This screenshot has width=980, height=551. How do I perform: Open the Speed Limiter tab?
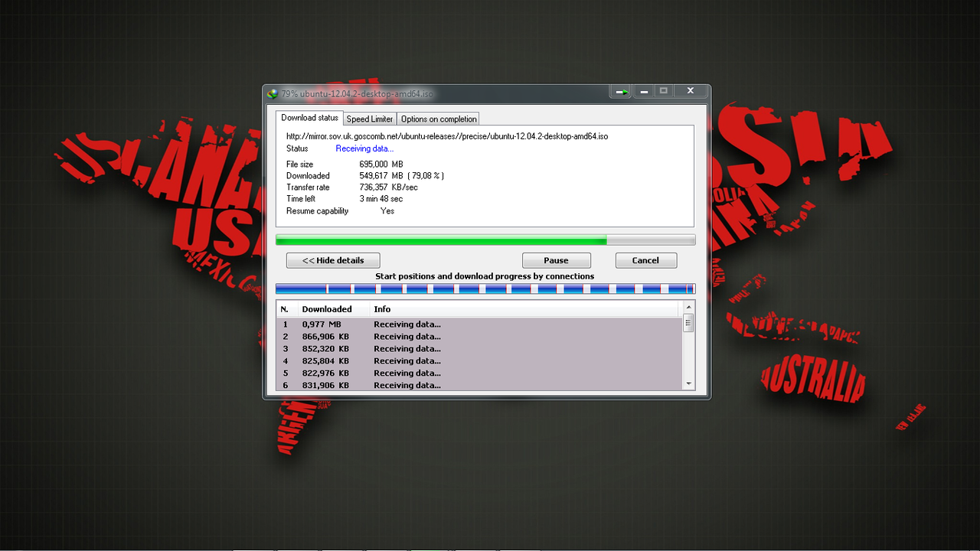[370, 119]
